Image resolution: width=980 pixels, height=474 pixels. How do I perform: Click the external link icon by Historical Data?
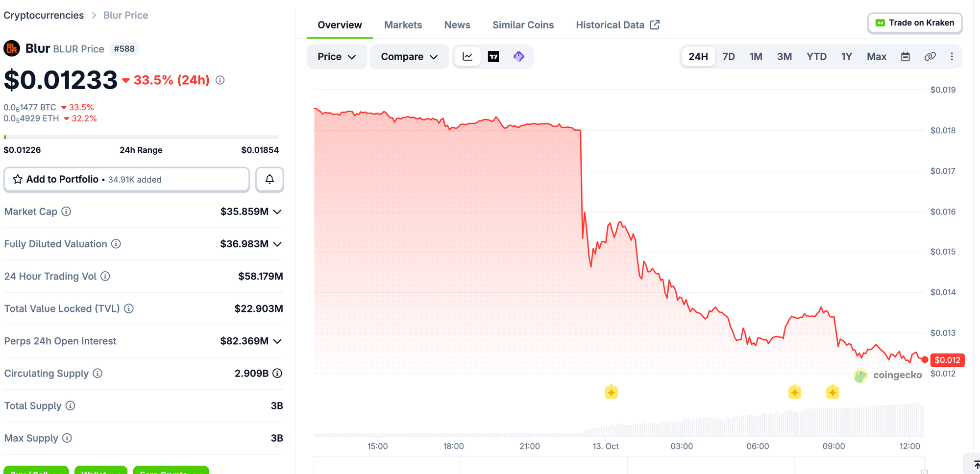point(655,24)
